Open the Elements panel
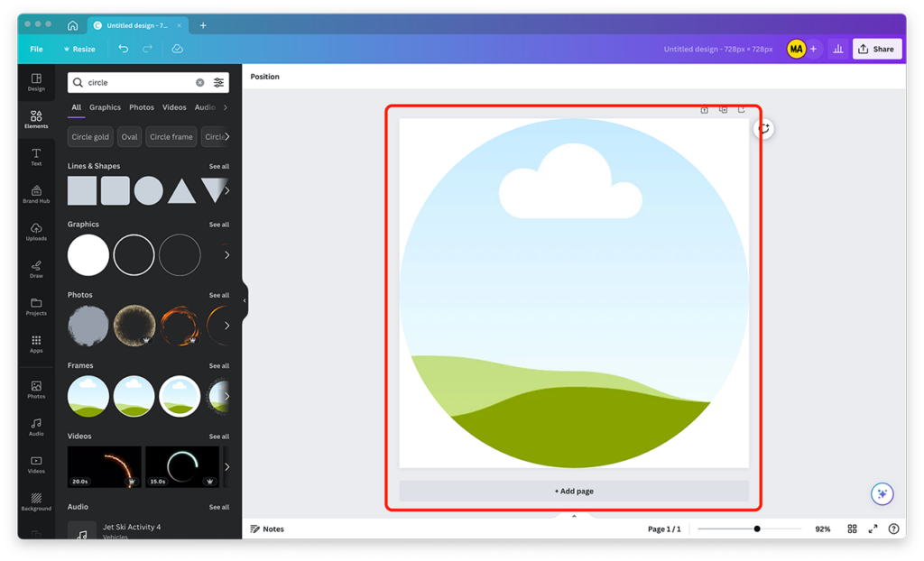This screenshot has height=561, width=924. click(x=36, y=119)
